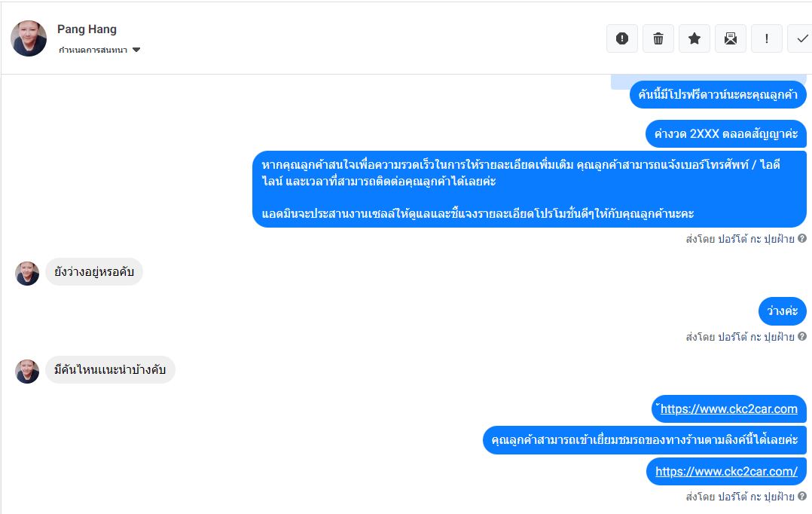Image resolution: width=812 pixels, height=514 pixels.
Task: Click help icon under 'ว่างค่ะ' reply
Action: tap(802, 337)
